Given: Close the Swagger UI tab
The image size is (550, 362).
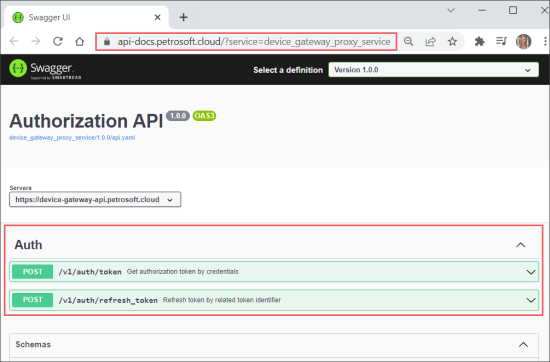Looking at the screenshot, I should (x=157, y=17).
